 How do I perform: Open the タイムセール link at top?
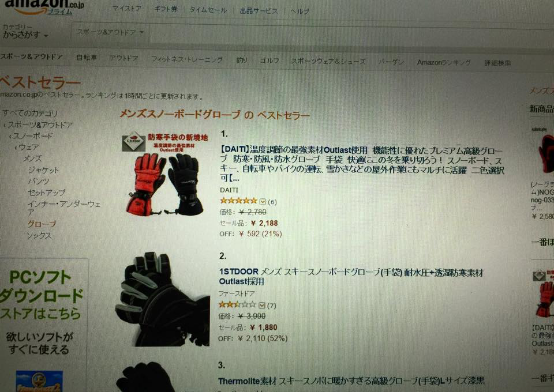point(208,10)
